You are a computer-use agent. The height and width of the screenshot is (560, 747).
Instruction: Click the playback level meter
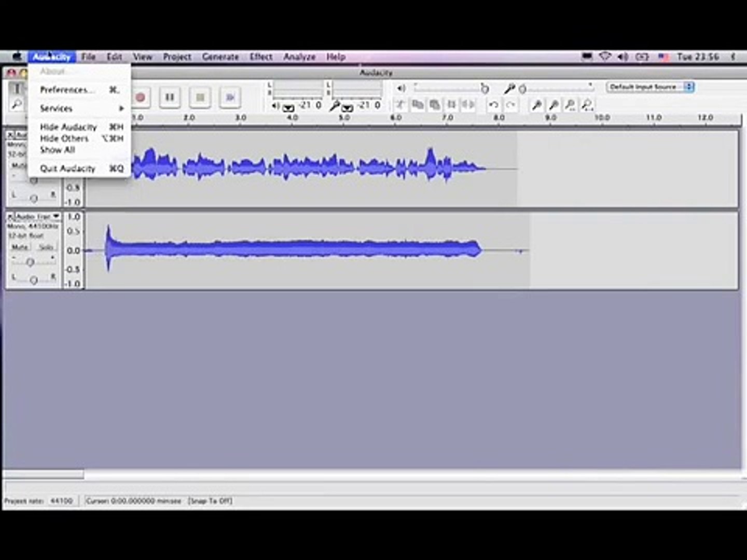pos(298,91)
